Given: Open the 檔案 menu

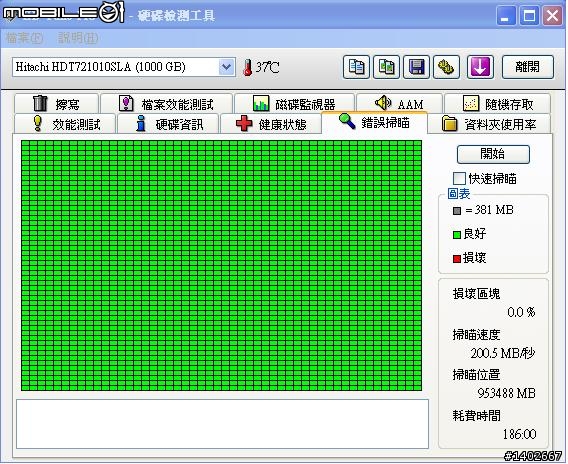Looking at the screenshot, I should click(25, 38).
